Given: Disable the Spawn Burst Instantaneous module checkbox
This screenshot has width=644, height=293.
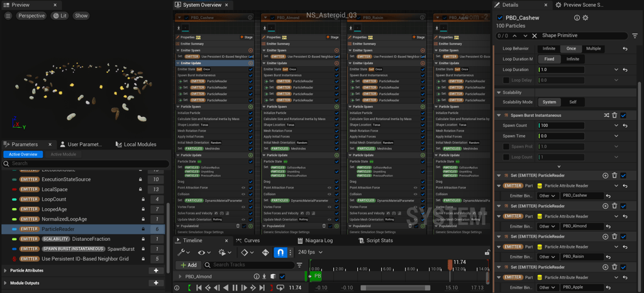Looking at the screenshot, I should (x=623, y=116).
